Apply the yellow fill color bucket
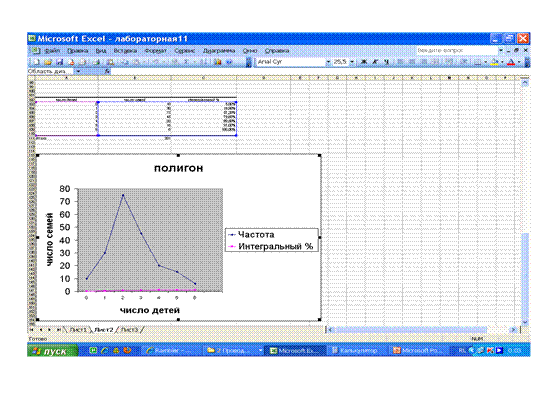This screenshot has width=560, height=397. [x=495, y=62]
